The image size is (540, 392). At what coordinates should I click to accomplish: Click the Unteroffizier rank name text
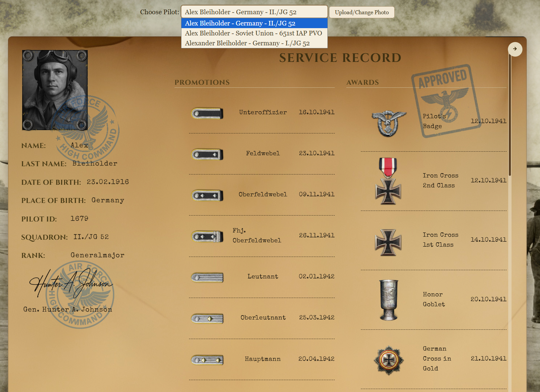[x=263, y=112]
